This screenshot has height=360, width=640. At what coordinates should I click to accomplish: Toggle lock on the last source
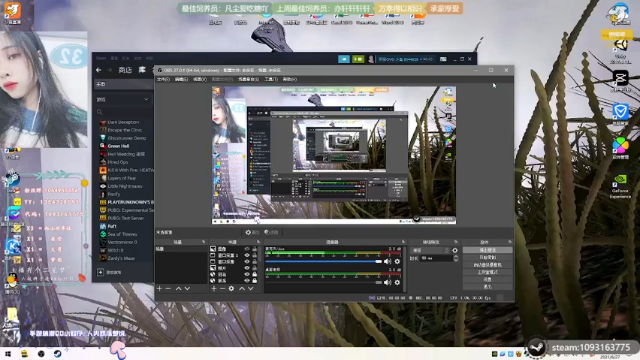pyautogui.click(x=255, y=281)
